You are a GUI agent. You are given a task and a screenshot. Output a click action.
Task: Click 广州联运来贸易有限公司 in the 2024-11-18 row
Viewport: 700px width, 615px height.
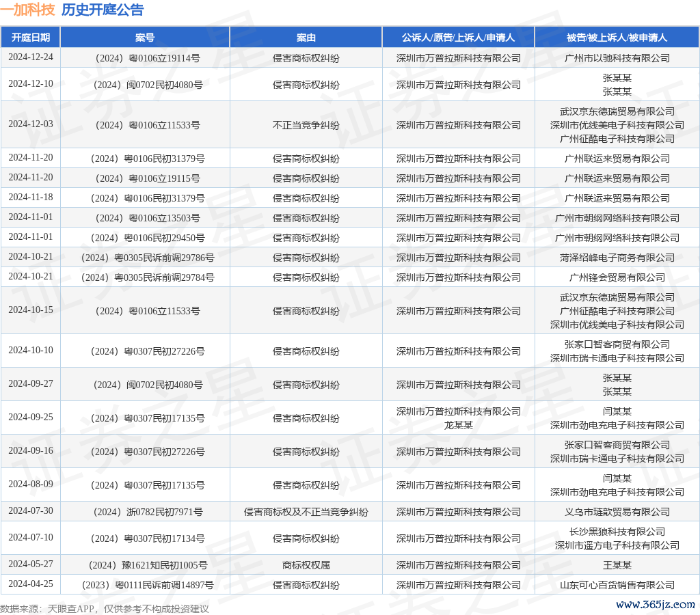coord(617,198)
